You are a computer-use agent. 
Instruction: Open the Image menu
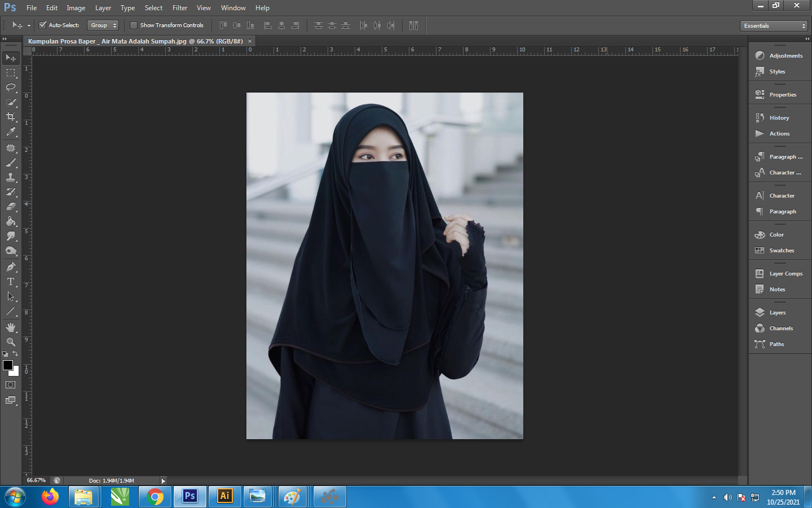point(76,8)
